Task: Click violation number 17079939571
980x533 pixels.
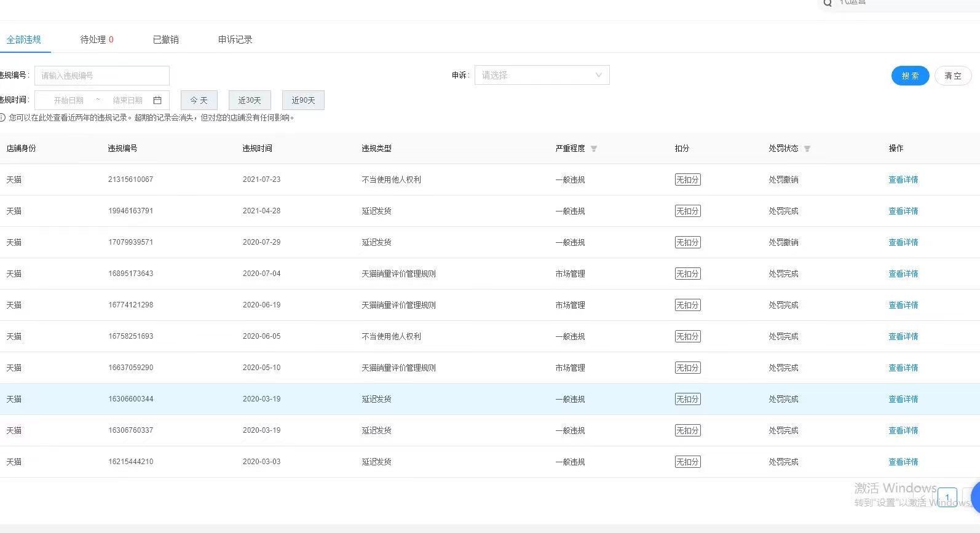Action: [x=130, y=242]
